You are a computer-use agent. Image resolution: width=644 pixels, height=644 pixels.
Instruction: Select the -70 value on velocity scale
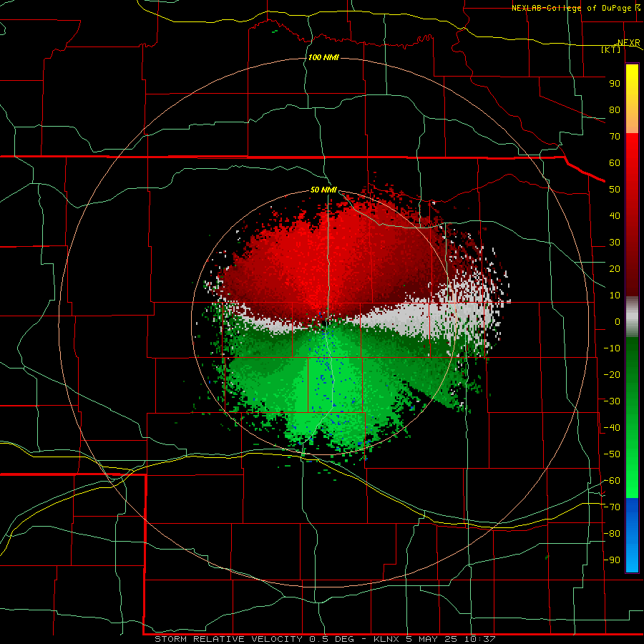612,507
